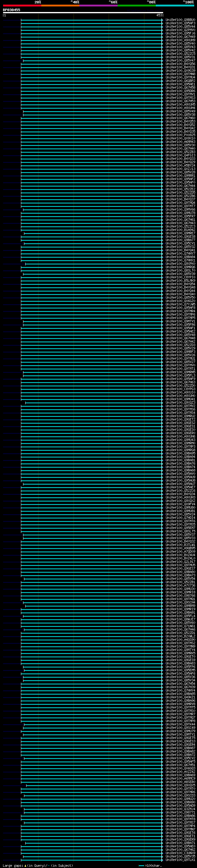Select hit label UniRef100_Q9XQX2
This screenshot has width=197, height=868.
(180, 501)
